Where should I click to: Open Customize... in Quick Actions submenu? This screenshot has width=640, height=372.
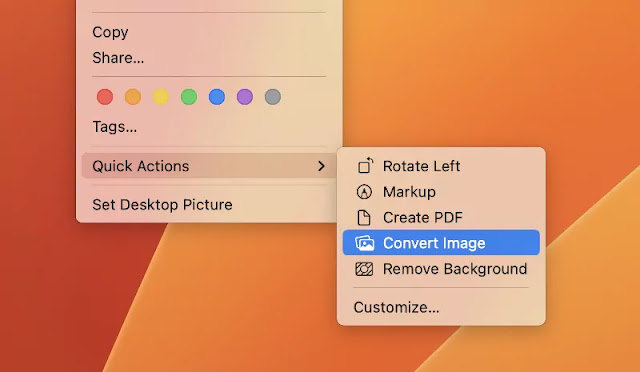click(396, 307)
